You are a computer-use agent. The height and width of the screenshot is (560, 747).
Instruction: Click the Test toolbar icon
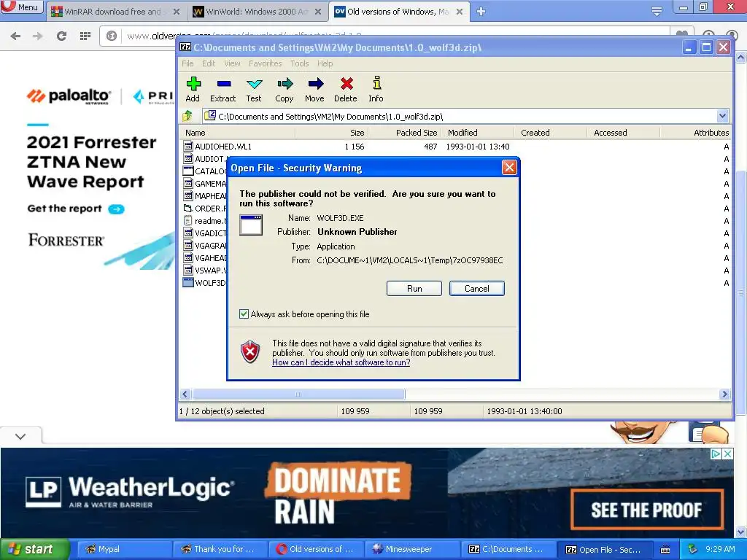254,85
